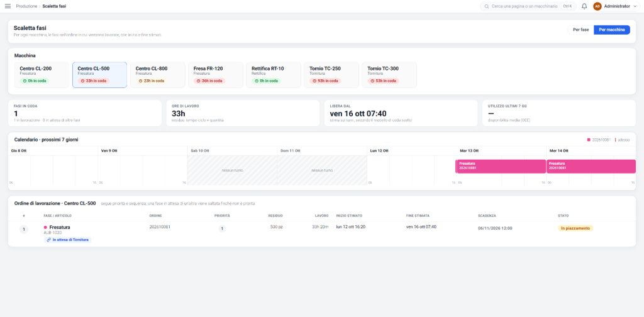Image resolution: width=644 pixels, height=317 pixels.
Task: Click the 0h in coda badge of Rettifica RT-10
Action: pos(265,81)
